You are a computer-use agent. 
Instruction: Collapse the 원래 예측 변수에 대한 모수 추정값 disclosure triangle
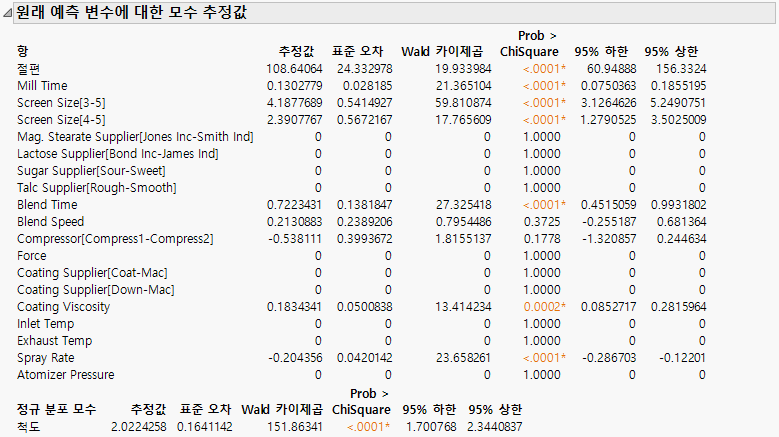pos(7,13)
